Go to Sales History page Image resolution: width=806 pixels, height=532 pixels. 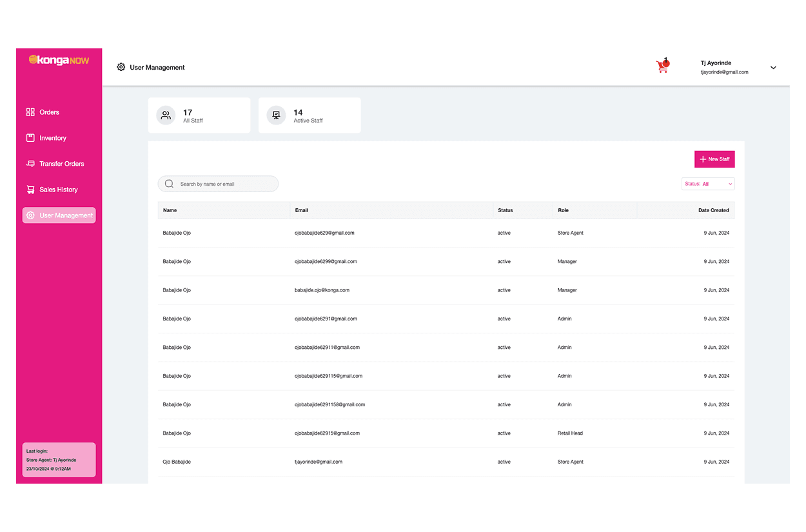[x=58, y=190]
